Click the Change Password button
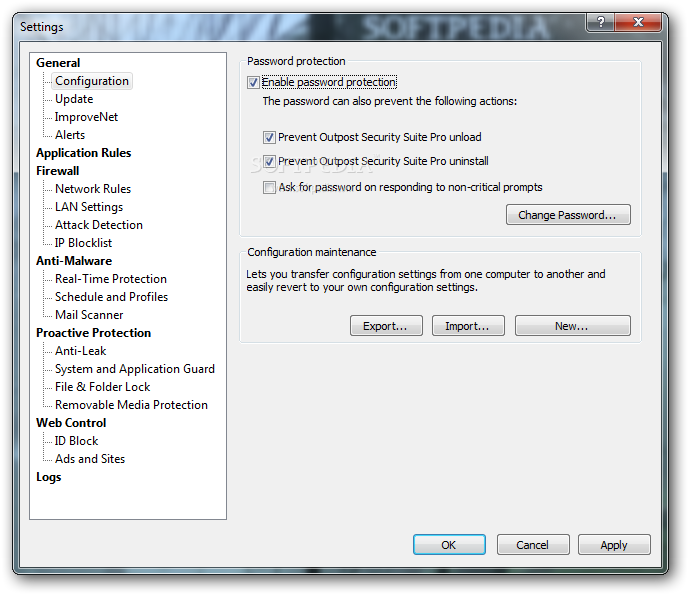 click(x=568, y=214)
